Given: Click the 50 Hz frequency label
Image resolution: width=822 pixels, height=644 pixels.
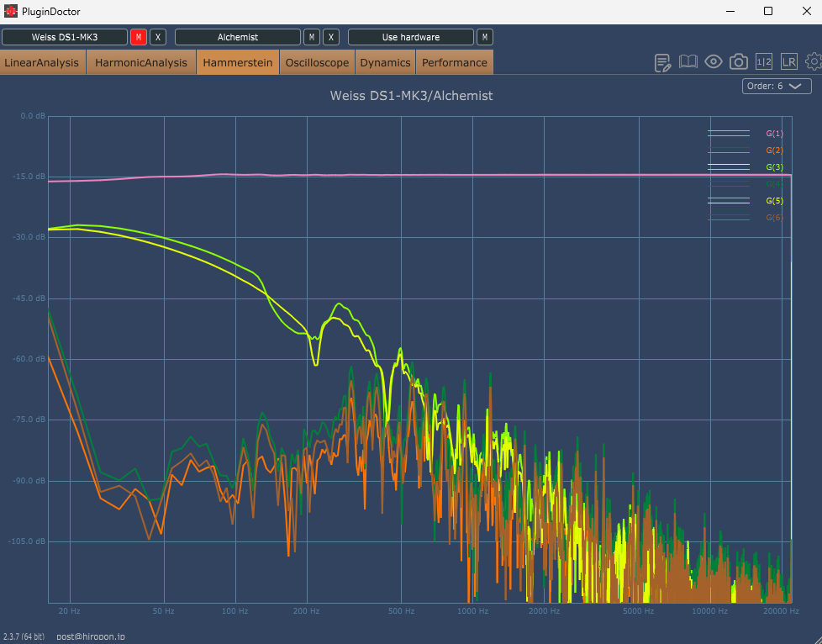Looking at the screenshot, I should [x=164, y=611].
